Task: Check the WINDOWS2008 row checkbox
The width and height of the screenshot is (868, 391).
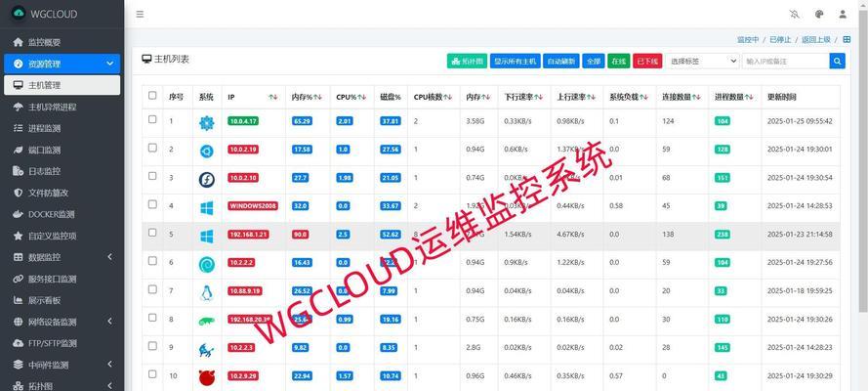Action: coord(152,203)
